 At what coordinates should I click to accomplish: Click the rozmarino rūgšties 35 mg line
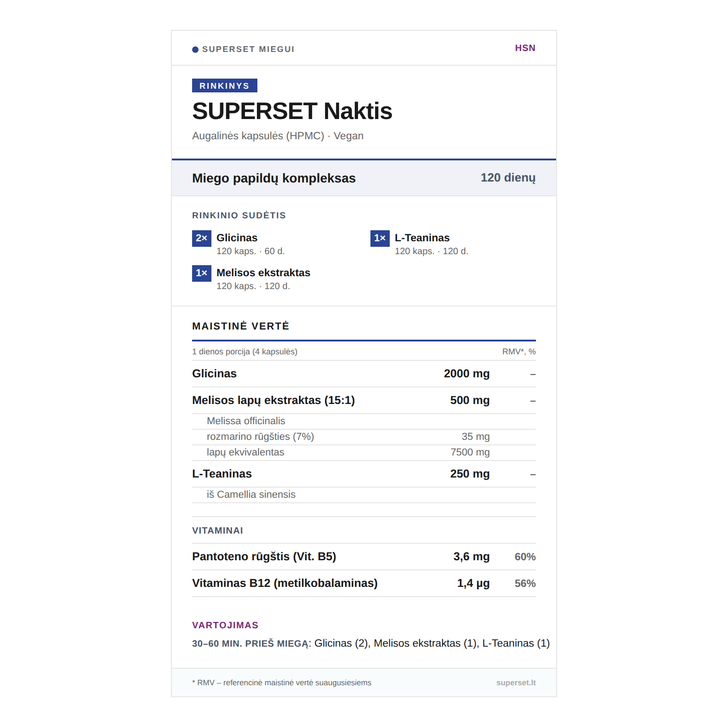(363, 437)
